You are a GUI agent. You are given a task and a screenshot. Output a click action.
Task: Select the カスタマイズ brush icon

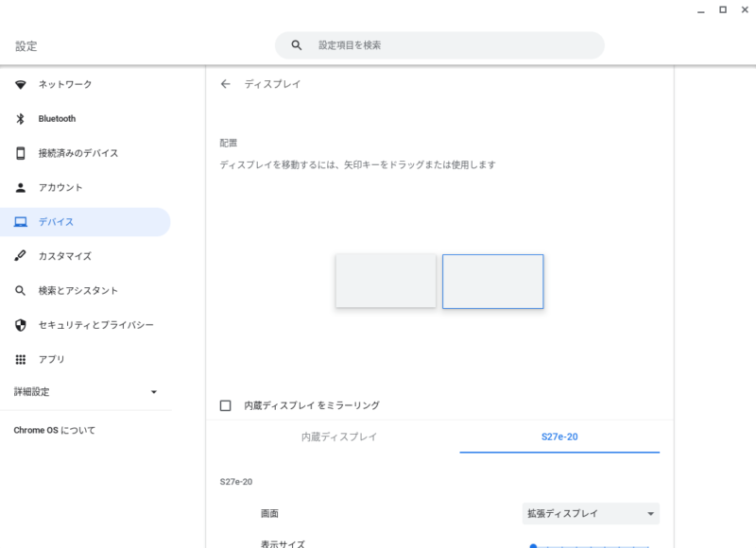[x=20, y=256]
